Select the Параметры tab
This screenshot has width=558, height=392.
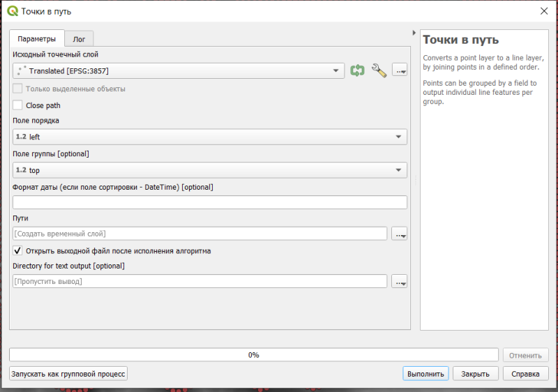coord(37,38)
